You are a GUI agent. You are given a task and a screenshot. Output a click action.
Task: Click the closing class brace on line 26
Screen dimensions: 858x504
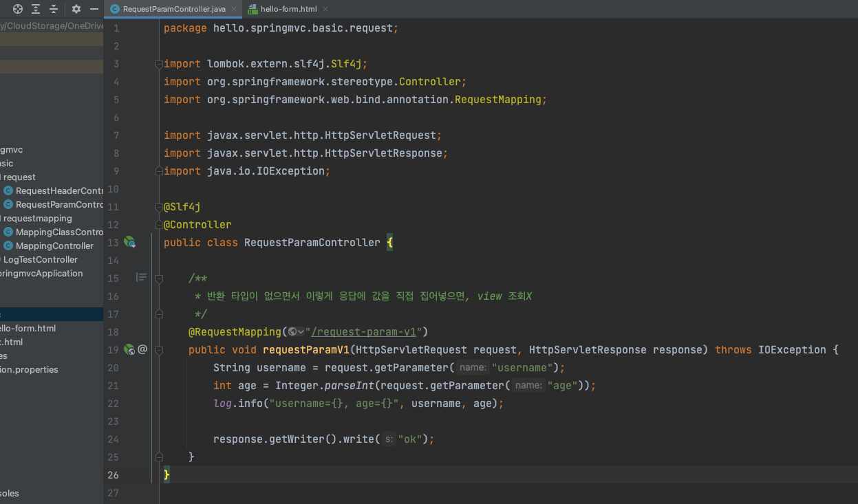pyautogui.click(x=167, y=474)
